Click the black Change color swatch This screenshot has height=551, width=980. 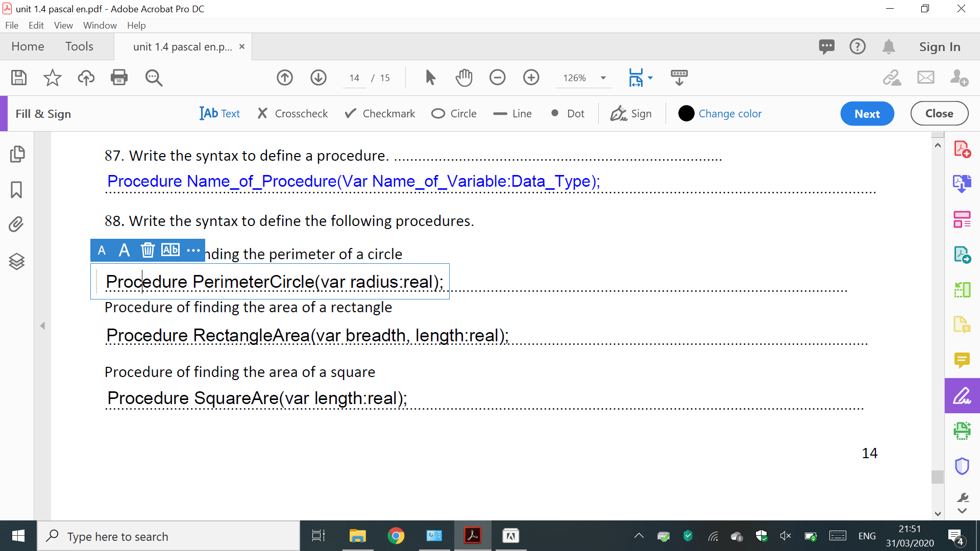[x=686, y=113]
